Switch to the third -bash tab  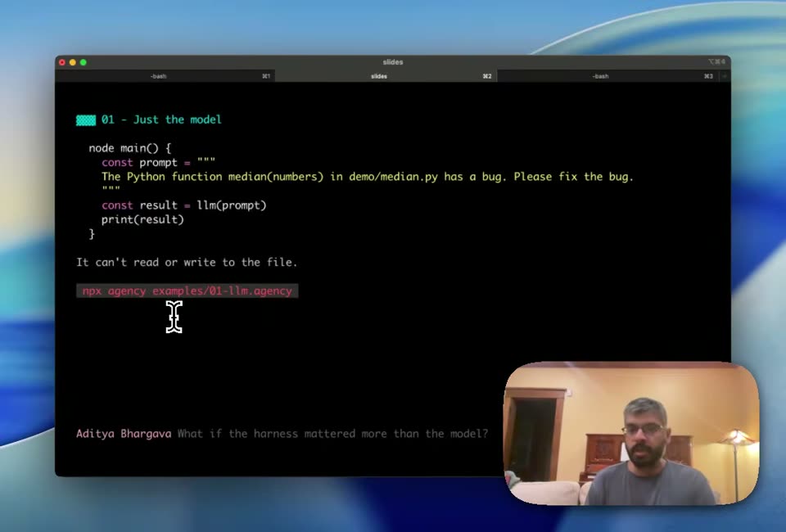pyautogui.click(x=608, y=76)
